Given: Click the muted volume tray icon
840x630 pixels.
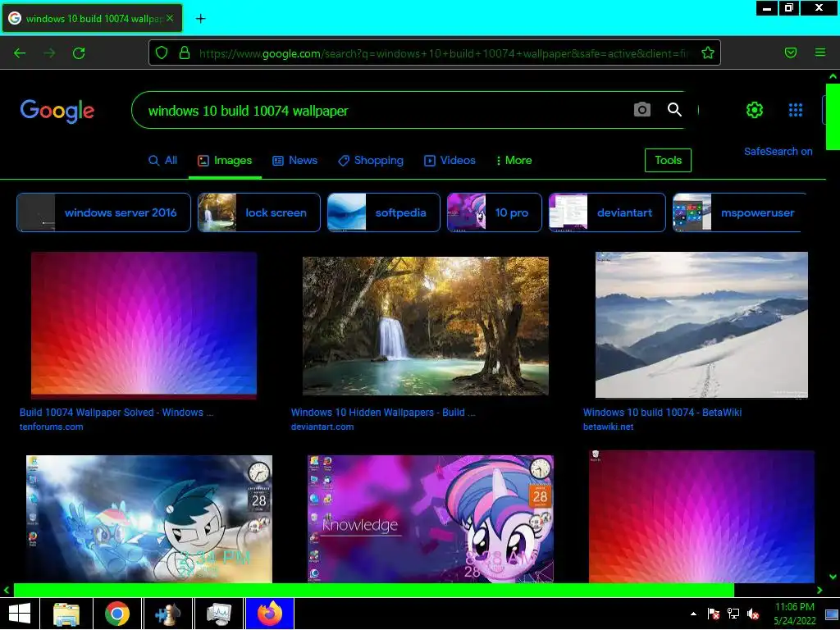Looking at the screenshot, I should (x=753, y=614).
